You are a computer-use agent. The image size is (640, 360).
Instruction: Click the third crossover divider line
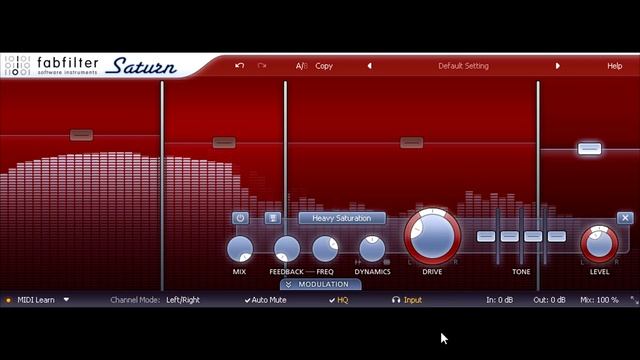538,186
